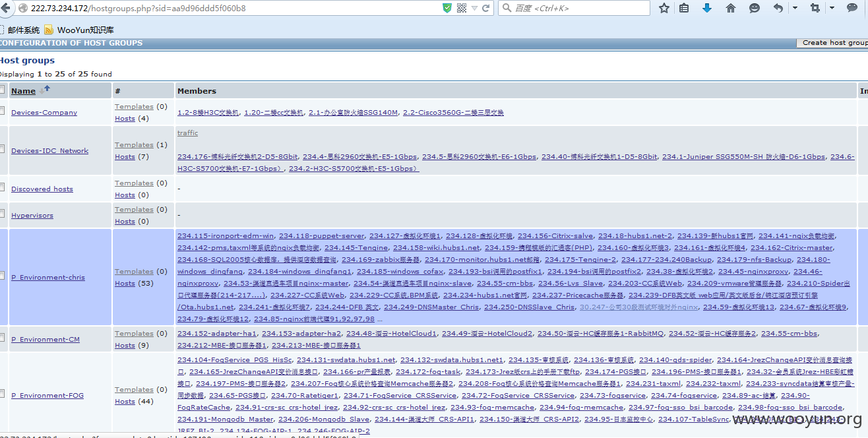The image size is (868, 438).
Task: Open the address bar history dropdown arrow
Action: point(474,8)
